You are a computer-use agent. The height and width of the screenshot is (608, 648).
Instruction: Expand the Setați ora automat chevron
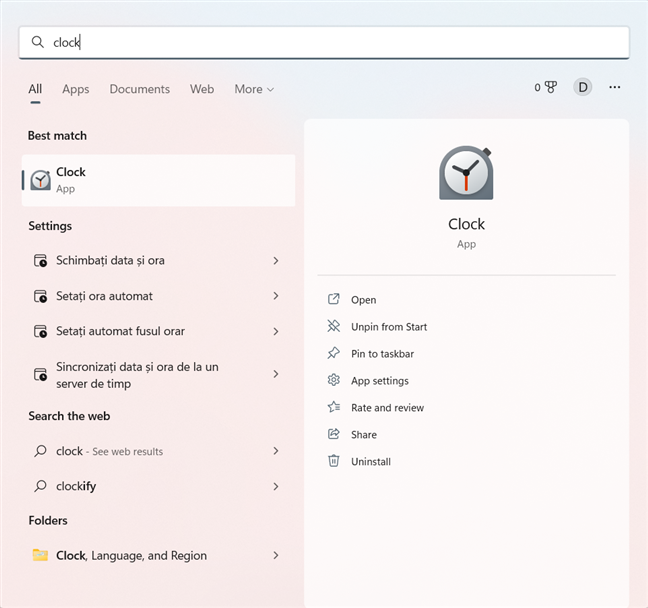[276, 296]
